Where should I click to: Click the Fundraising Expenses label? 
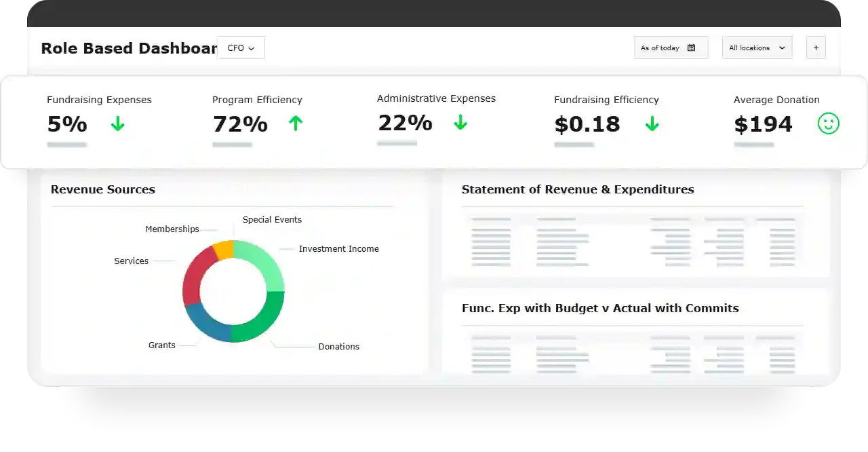[x=99, y=100]
